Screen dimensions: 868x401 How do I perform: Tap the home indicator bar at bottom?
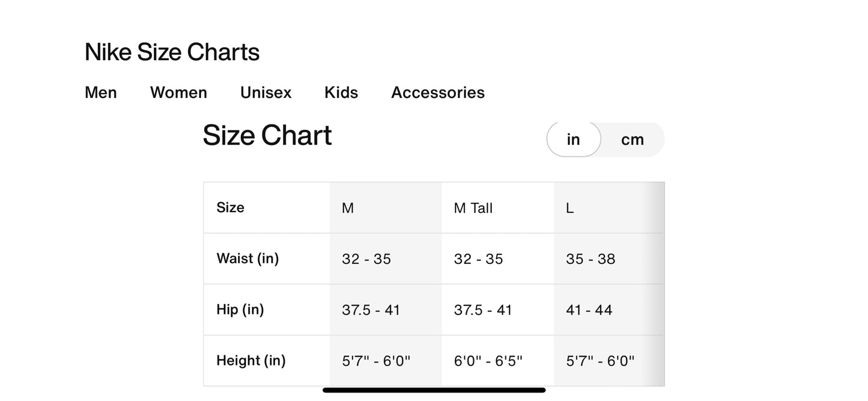click(434, 390)
